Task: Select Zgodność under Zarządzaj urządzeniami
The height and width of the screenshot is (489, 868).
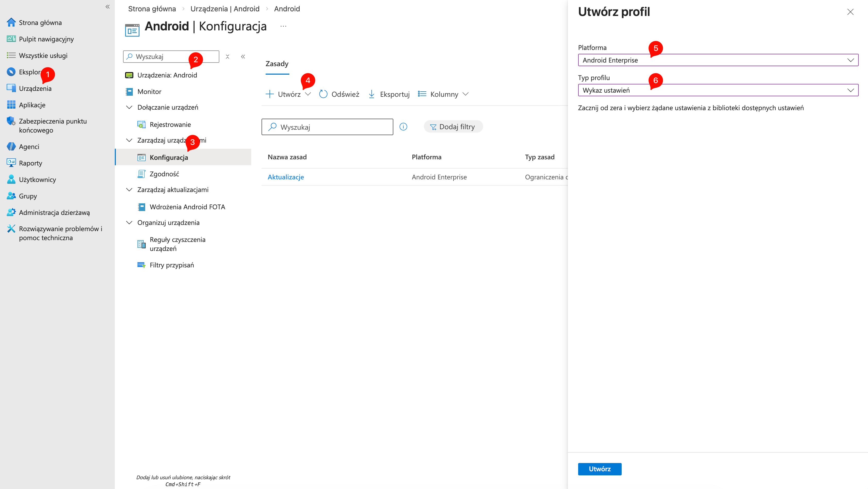Action: (x=165, y=173)
